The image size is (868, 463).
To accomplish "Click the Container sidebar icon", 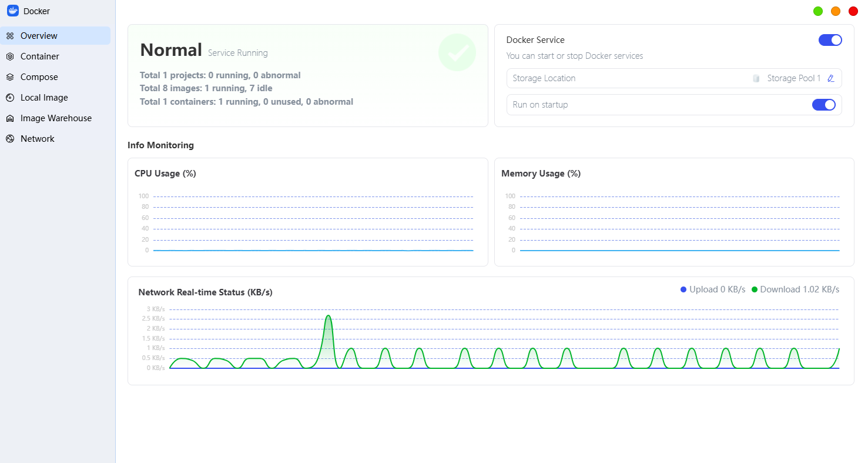I will pos(10,56).
